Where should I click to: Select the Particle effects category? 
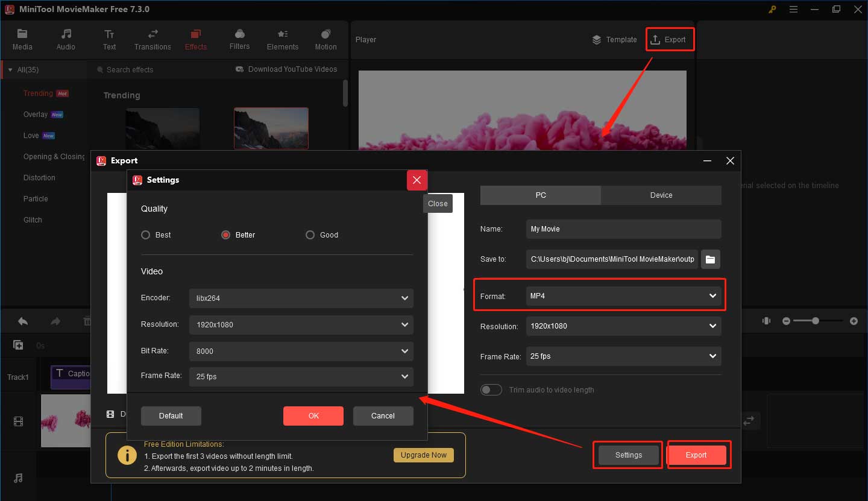point(36,199)
